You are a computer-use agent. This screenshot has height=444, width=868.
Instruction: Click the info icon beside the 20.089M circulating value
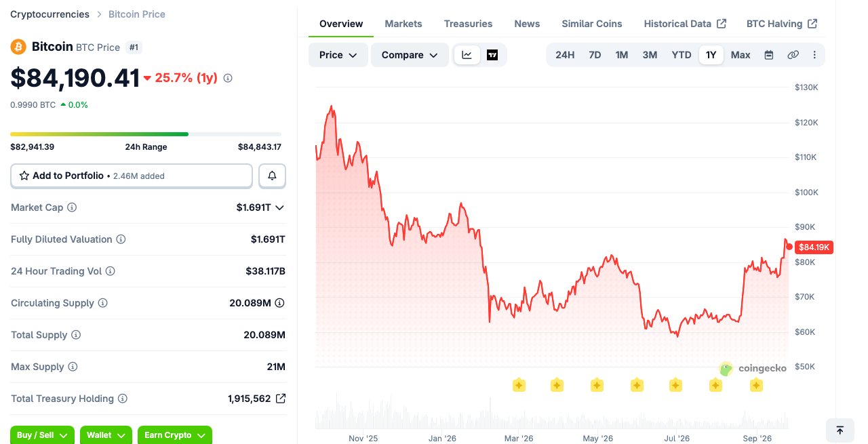[x=279, y=303]
